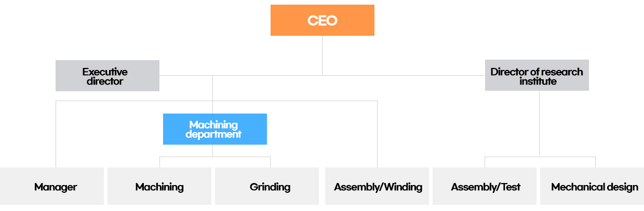Select the bottom-row Machining box
This screenshot has width=644, height=211.
coord(159,186)
